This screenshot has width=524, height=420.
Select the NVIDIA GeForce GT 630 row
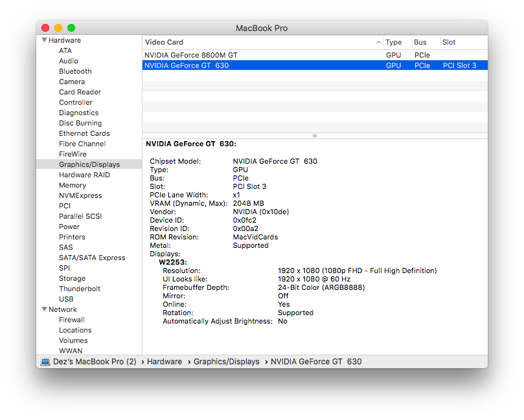315,65
